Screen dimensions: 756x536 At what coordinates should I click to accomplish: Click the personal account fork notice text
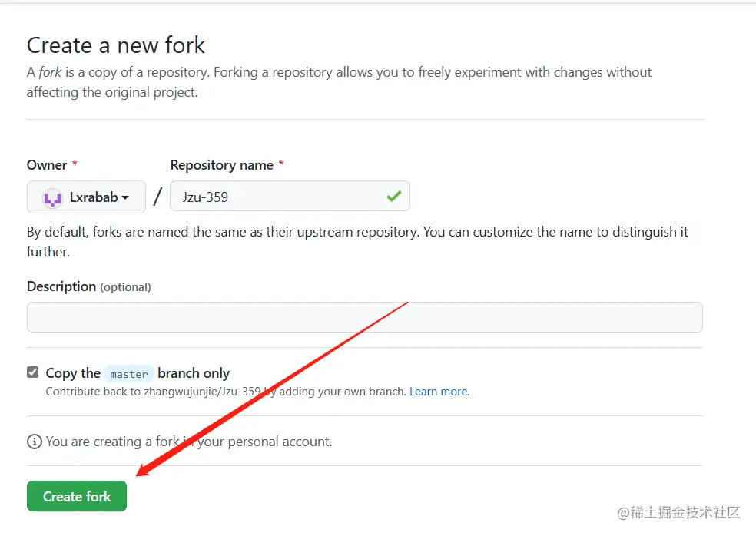[x=189, y=442]
